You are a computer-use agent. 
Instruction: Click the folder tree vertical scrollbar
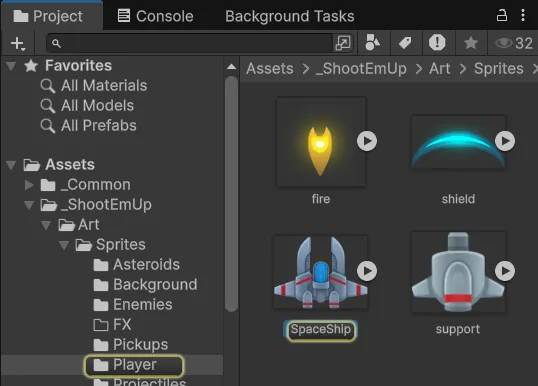232,194
